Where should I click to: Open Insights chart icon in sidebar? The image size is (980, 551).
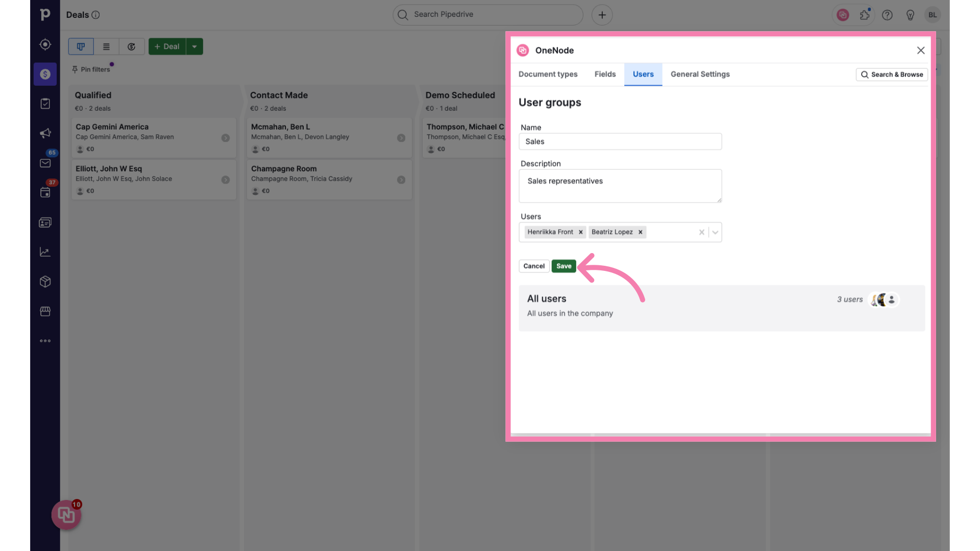point(45,252)
